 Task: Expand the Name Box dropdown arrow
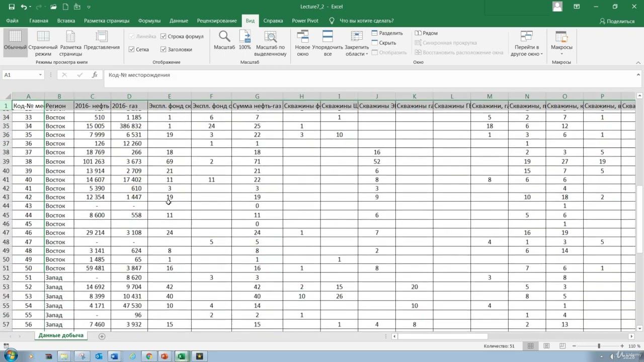click(40, 75)
